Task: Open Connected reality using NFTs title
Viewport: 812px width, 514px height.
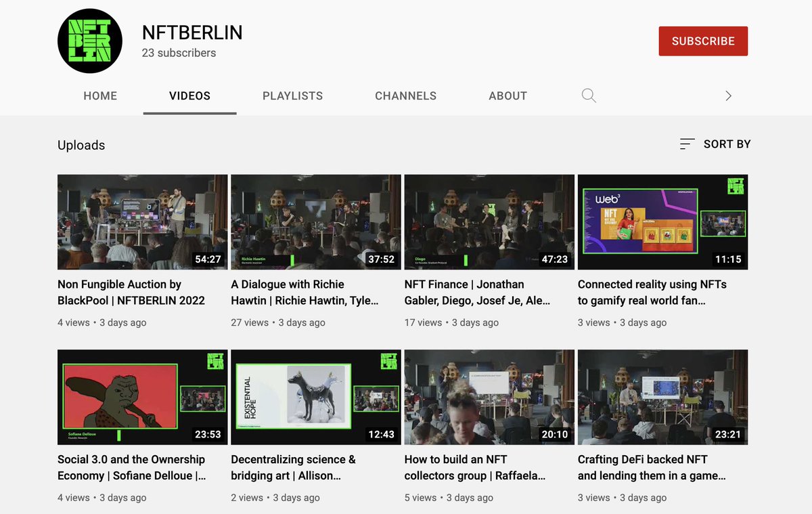Action: click(x=652, y=293)
